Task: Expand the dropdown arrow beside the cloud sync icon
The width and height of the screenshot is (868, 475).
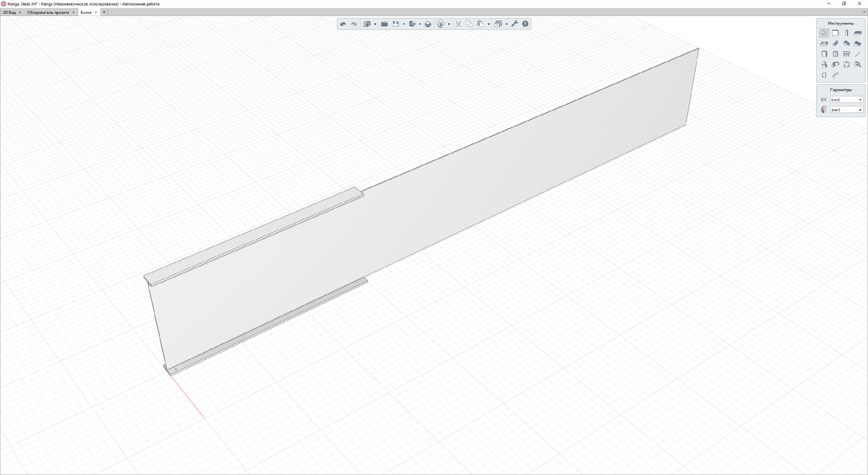Action: [449, 24]
